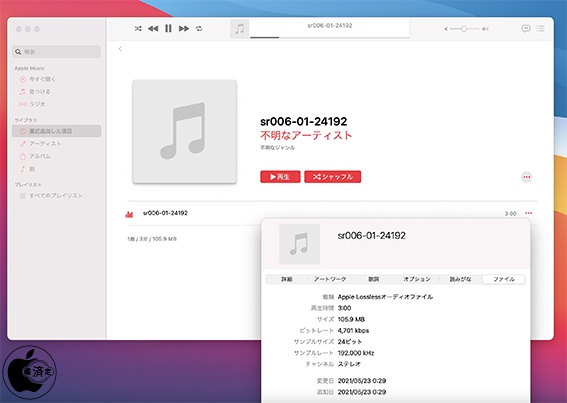Screen dimensions: 567x403
Task: Pause the current playback
Action: [x=168, y=28]
